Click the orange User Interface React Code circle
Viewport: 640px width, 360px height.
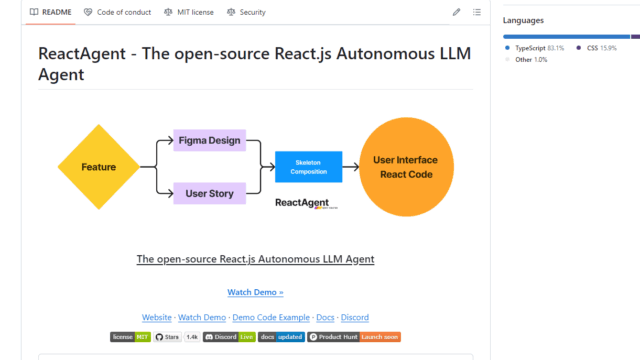[406, 167]
